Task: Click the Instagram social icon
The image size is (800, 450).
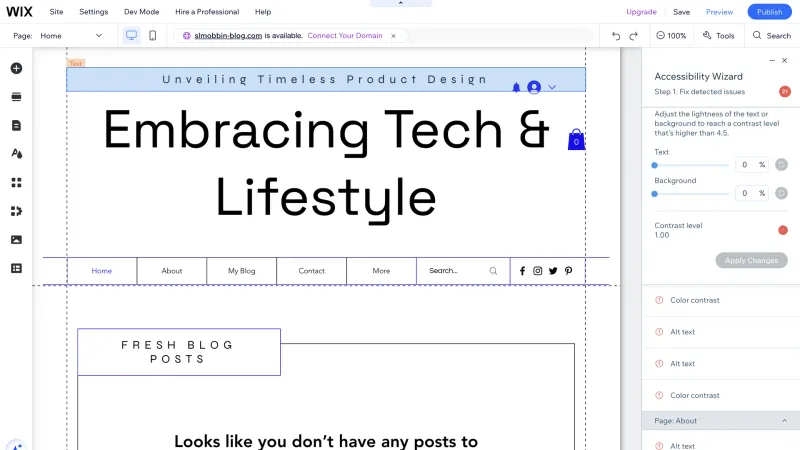Action: point(538,271)
